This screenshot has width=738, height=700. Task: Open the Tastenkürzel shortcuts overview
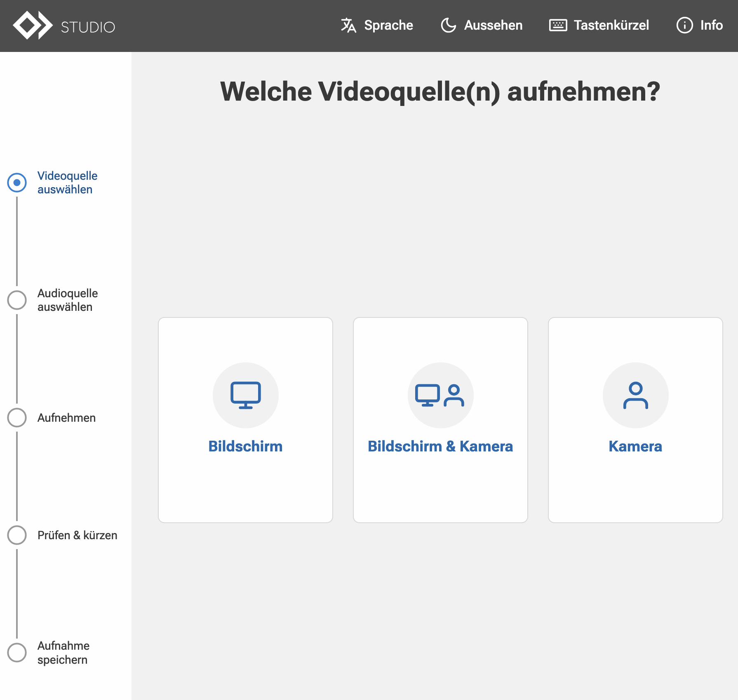click(x=611, y=25)
